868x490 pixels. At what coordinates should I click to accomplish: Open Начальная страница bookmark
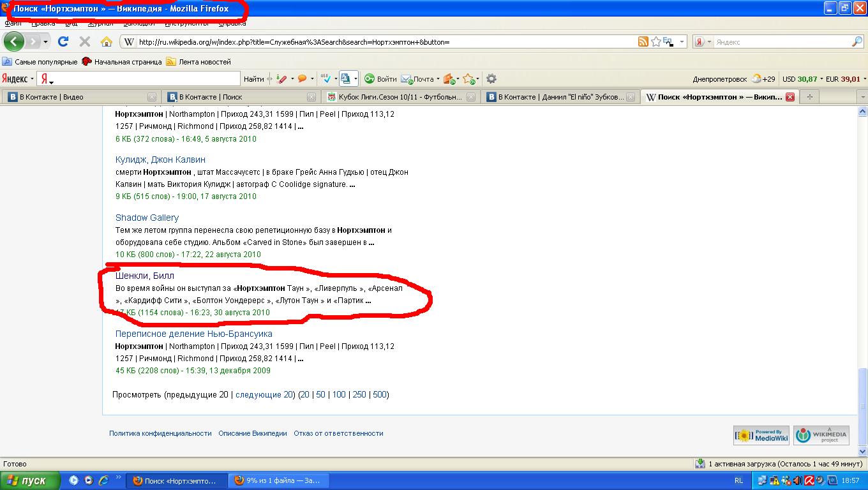(122, 62)
